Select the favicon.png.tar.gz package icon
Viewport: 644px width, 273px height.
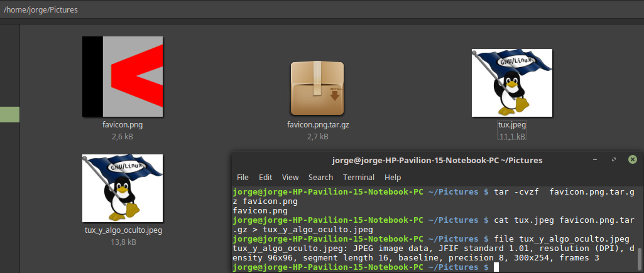[317, 88]
